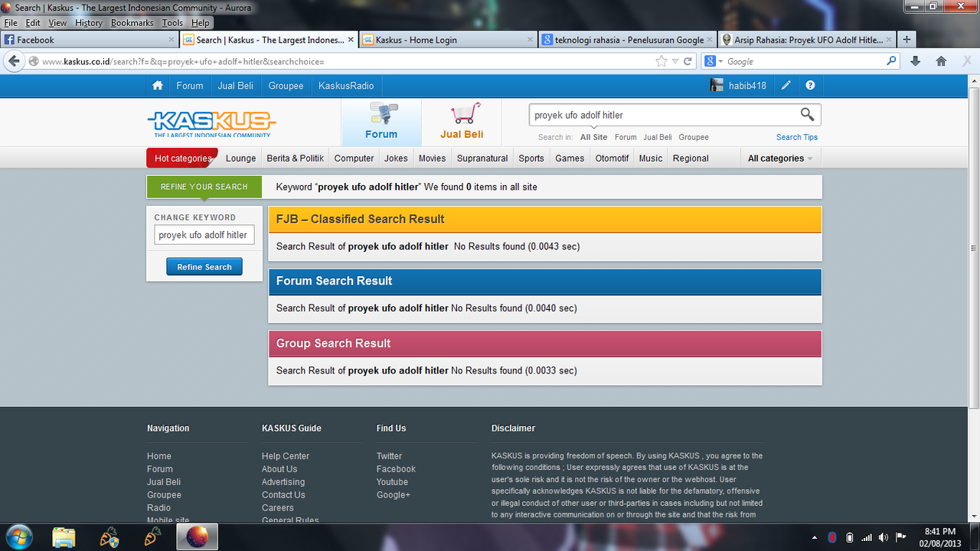This screenshot has width=980, height=551.
Task: Open the Jual Beli shopping cart icon
Action: click(x=462, y=122)
